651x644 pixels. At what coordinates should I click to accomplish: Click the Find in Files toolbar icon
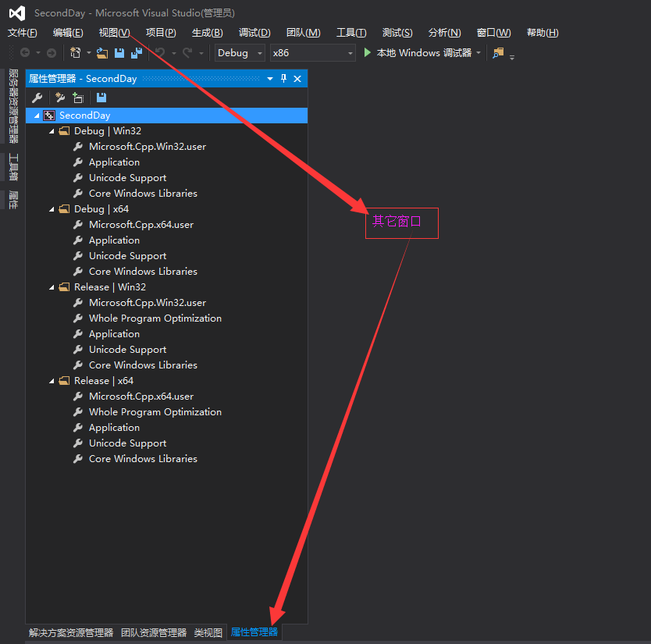[x=498, y=53]
